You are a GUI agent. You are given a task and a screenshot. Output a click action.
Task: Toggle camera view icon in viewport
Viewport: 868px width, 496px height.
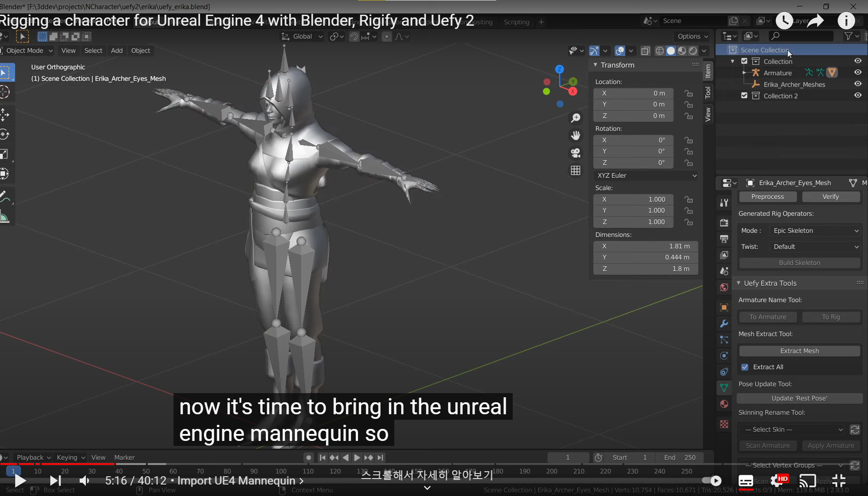(576, 153)
